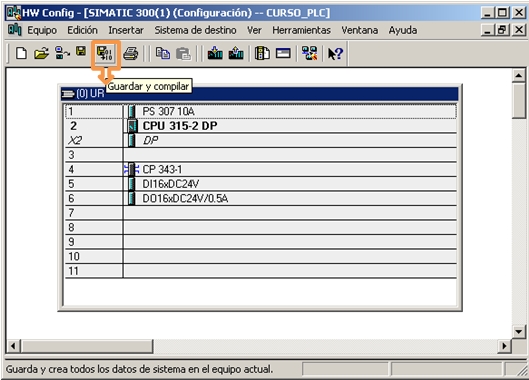Open the Ventana menu

(359, 30)
